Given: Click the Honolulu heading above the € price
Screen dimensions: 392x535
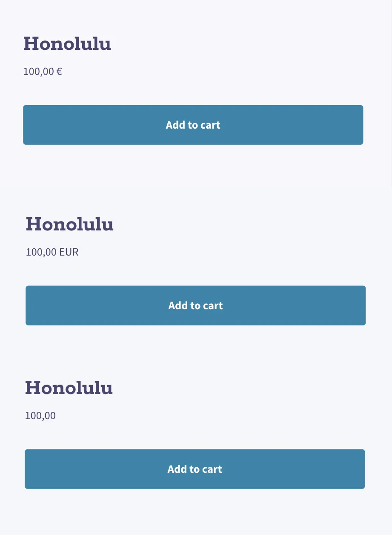Looking at the screenshot, I should 67,43.
